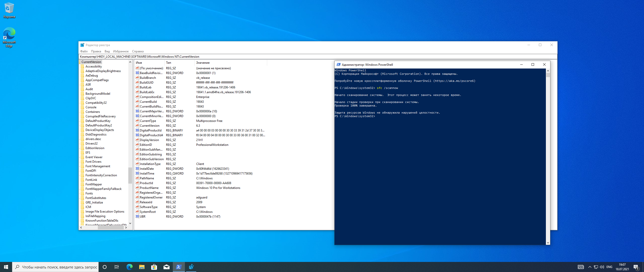
Task: Sort by the Тип column header
Action: (179, 63)
